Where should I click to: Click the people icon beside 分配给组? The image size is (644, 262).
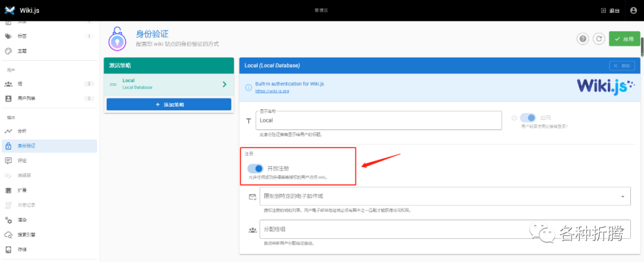[x=252, y=230]
